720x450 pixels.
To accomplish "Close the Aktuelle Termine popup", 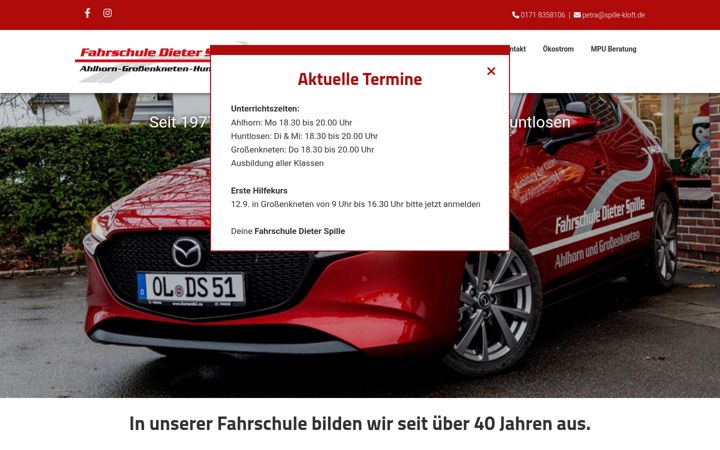I will point(491,71).
